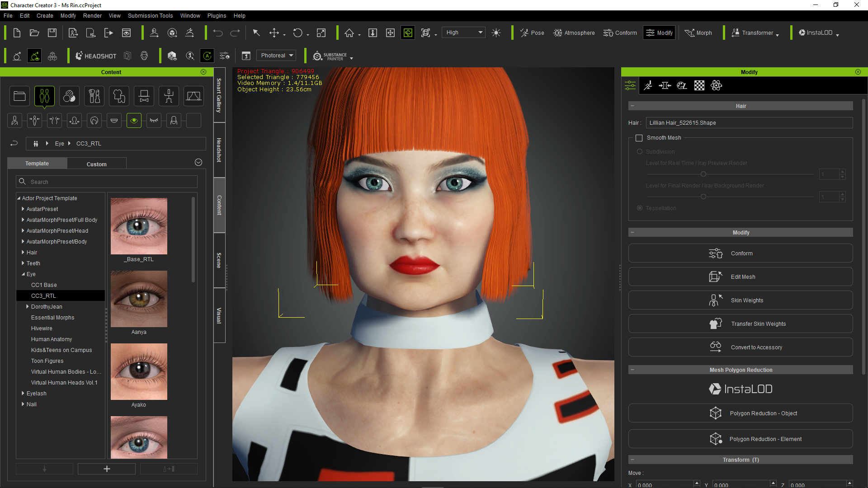Select Cloth category icon in Content

coord(119,96)
